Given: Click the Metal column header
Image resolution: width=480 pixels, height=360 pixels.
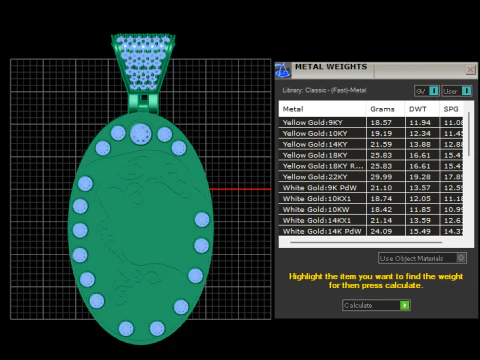Looking at the screenshot, I should (322, 109).
